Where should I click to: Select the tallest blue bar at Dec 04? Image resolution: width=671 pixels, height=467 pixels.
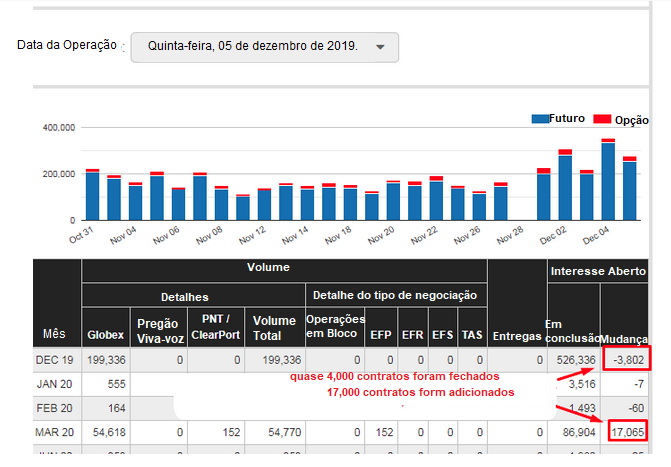(x=608, y=181)
